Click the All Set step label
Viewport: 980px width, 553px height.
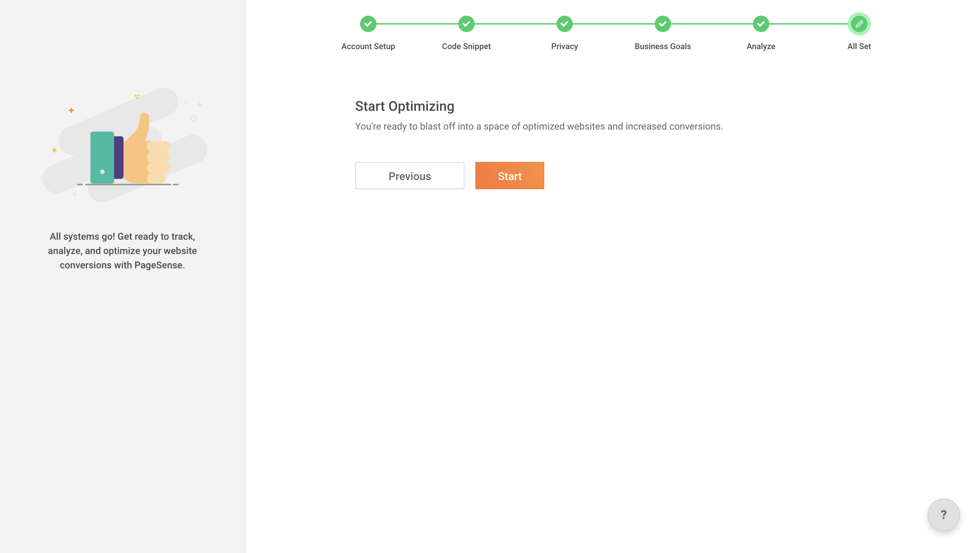pos(859,46)
